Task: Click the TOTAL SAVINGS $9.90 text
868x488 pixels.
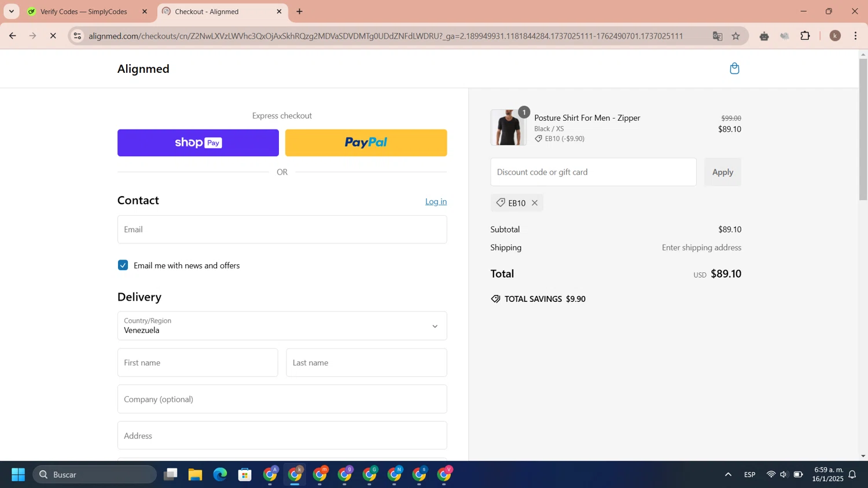Action: point(545,299)
